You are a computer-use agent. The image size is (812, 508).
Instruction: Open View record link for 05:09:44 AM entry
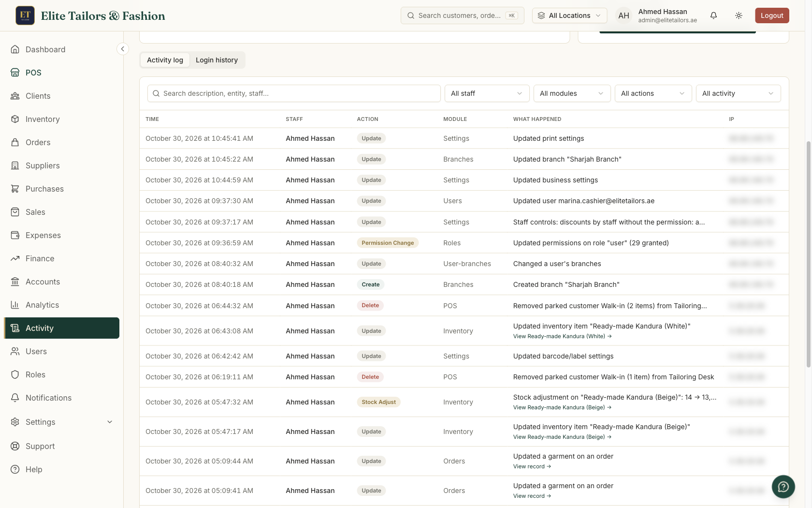pyautogui.click(x=532, y=466)
